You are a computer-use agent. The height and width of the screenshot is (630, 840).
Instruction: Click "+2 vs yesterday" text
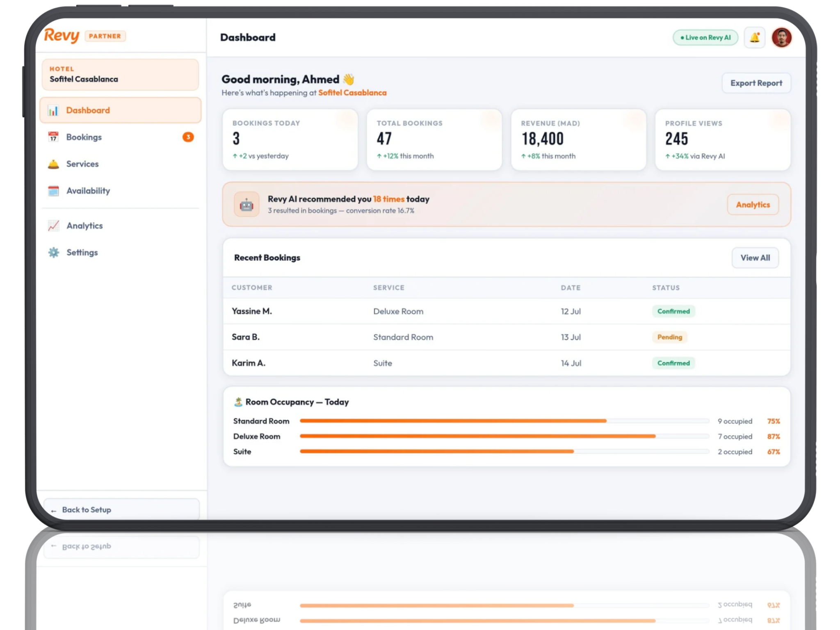tap(261, 156)
